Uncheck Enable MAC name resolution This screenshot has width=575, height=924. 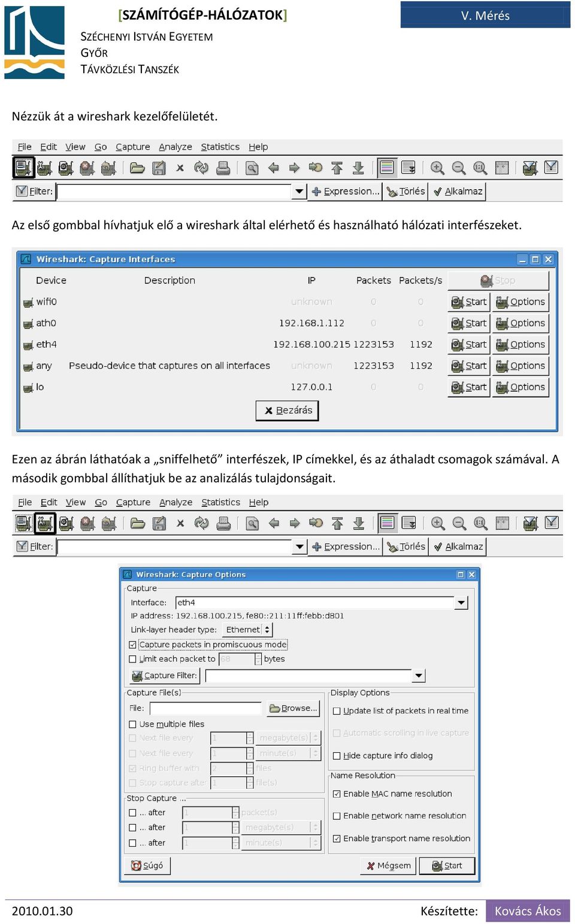click(x=337, y=794)
